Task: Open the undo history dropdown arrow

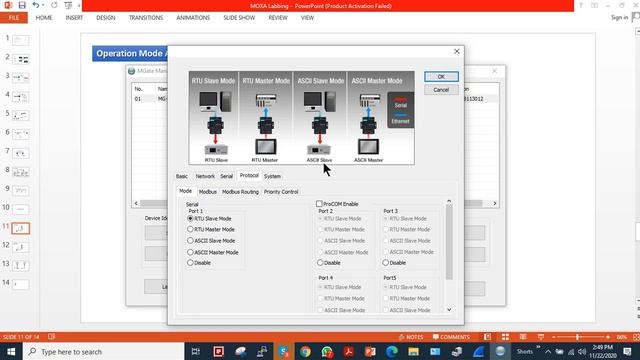Action: pos(43,5)
